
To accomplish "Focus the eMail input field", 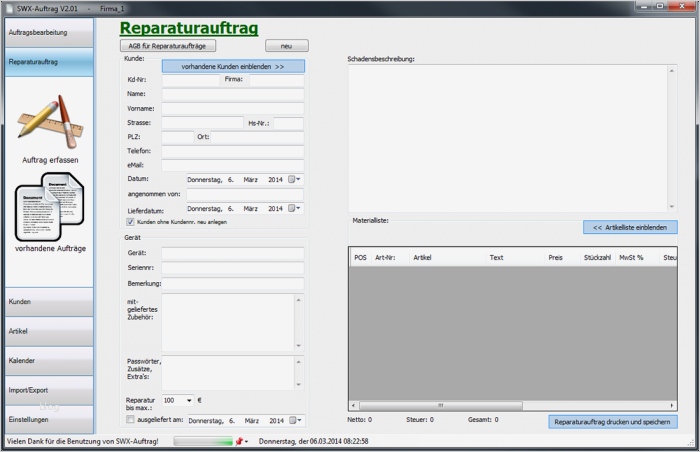I will coord(233,166).
